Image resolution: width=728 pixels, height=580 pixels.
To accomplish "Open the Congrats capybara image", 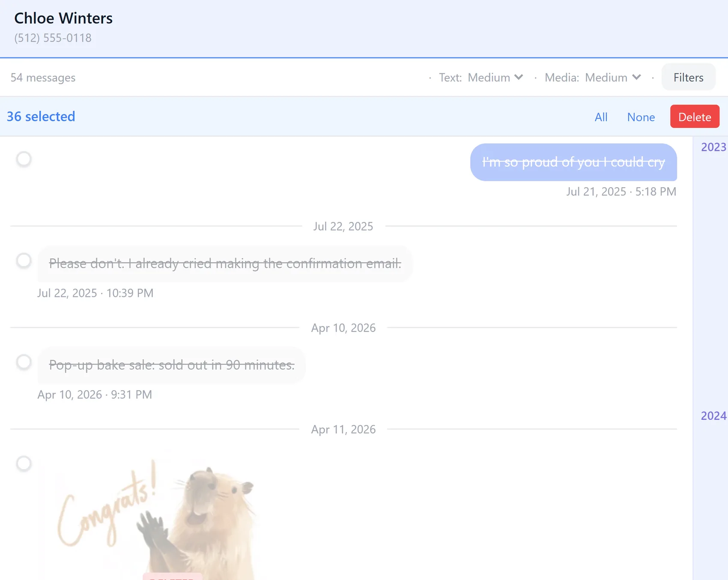I will coord(149,515).
